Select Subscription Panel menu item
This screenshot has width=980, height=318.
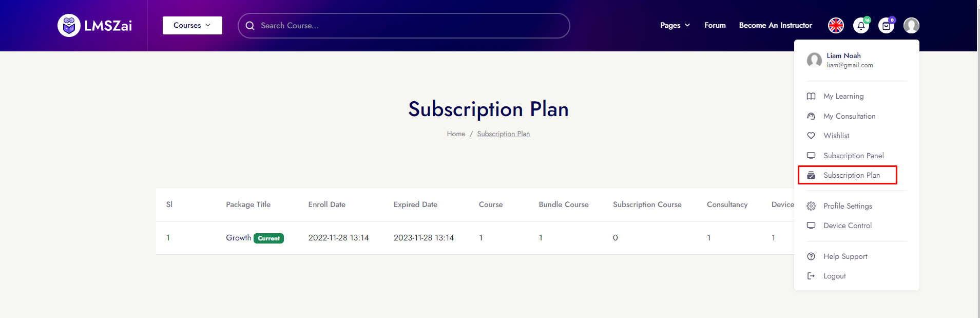[x=853, y=156]
